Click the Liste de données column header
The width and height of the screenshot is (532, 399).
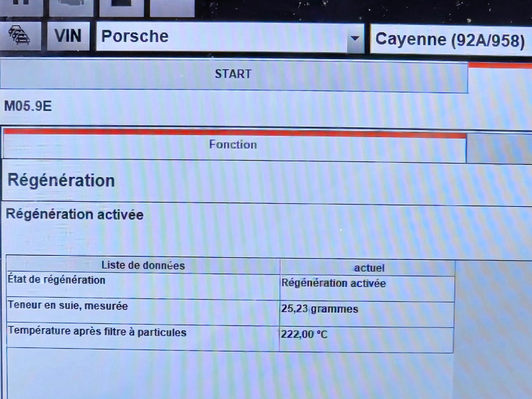click(143, 265)
